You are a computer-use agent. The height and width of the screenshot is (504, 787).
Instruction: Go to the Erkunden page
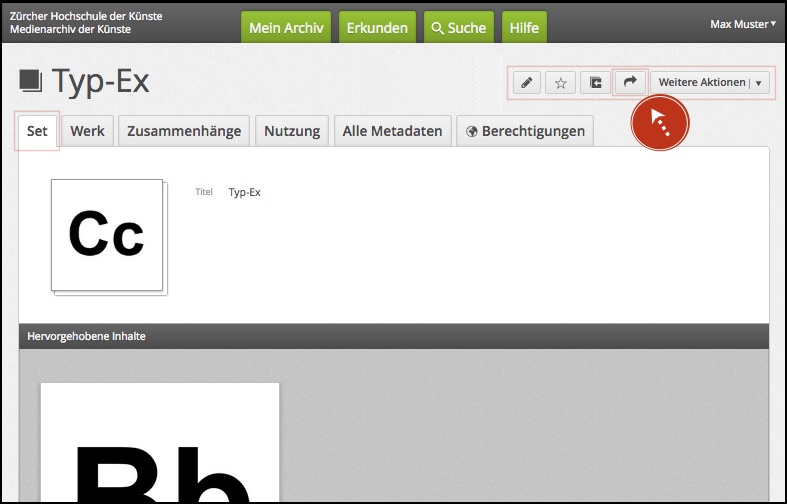tap(377, 28)
